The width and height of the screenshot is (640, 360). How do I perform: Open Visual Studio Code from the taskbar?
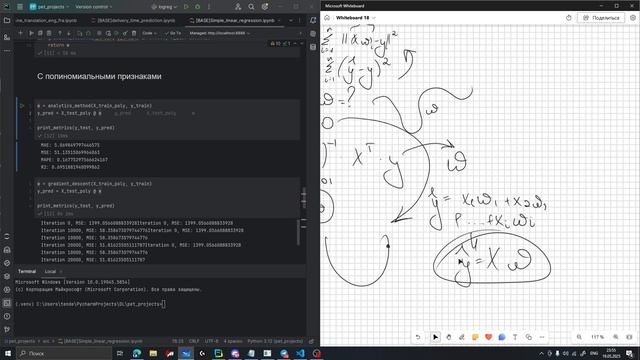point(300,353)
